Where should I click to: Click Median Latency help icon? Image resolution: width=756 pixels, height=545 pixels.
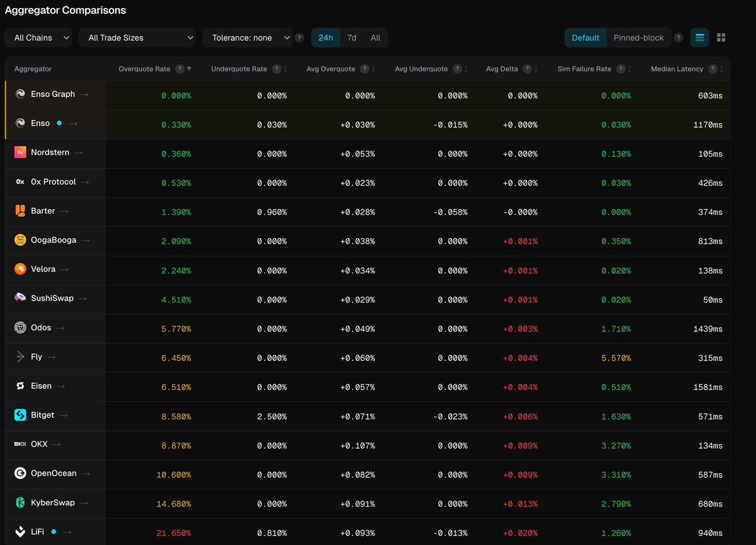(712, 69)
